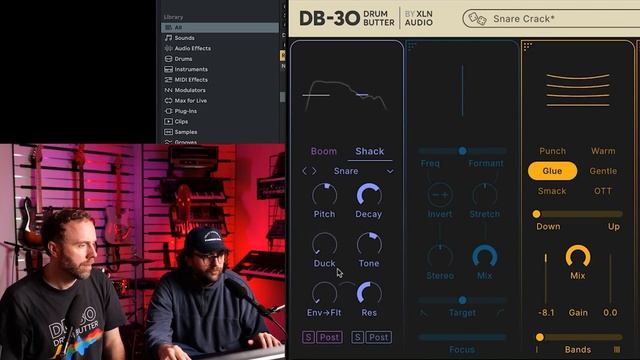Adjust the right output gain vertical fader

tap(610, 279)
